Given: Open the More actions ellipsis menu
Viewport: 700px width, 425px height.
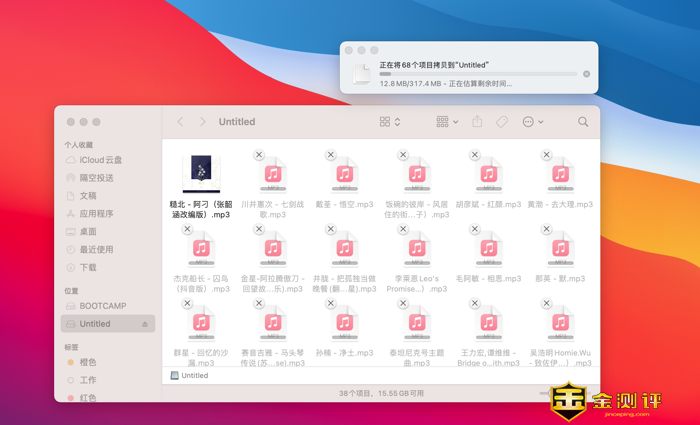Looking at the screenshot, I should click(x=532, y=122).
